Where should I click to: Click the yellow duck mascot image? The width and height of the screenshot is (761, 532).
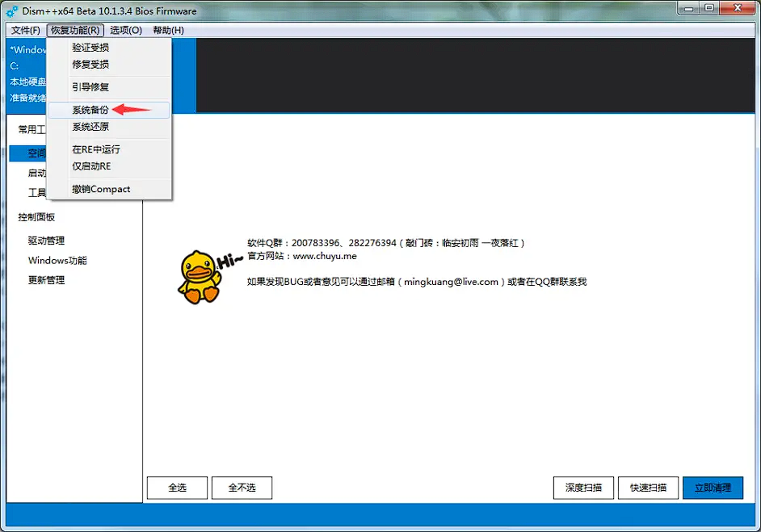[x=200, y=278]
